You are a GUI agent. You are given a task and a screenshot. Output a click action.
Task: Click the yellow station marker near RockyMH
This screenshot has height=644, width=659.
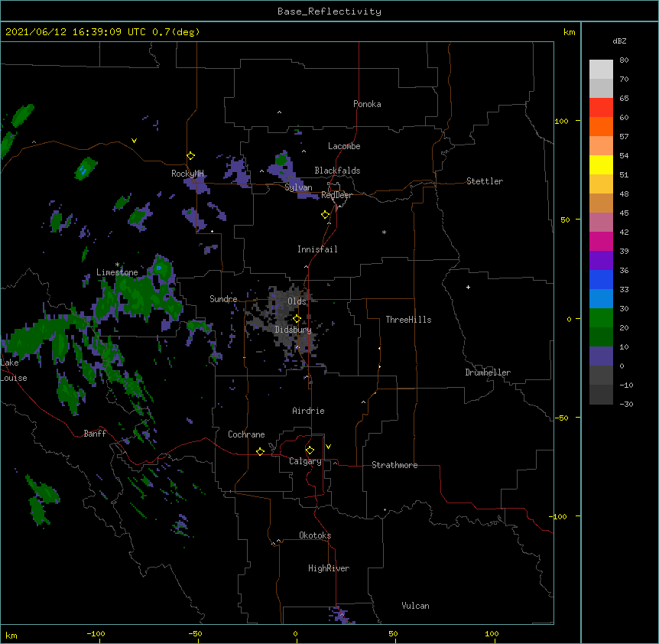190,156
